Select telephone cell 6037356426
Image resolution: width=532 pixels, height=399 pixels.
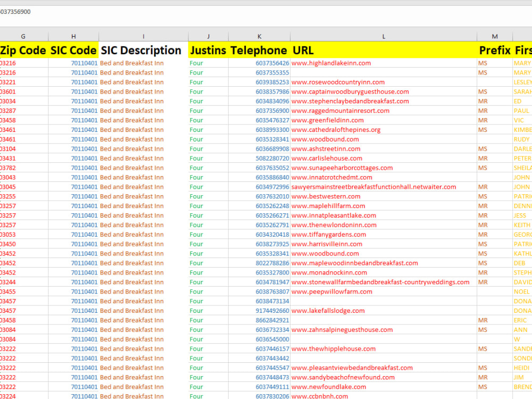[259, 63]
